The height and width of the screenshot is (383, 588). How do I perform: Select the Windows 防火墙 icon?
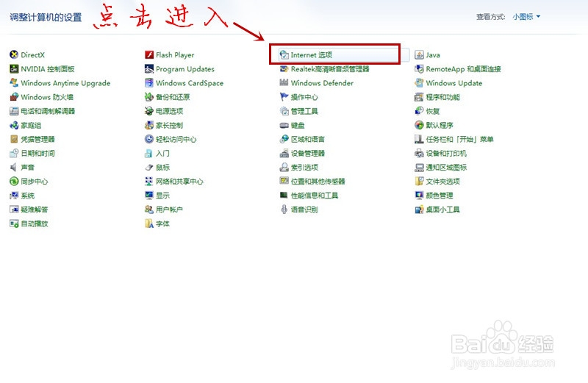[x=14, y=97]
